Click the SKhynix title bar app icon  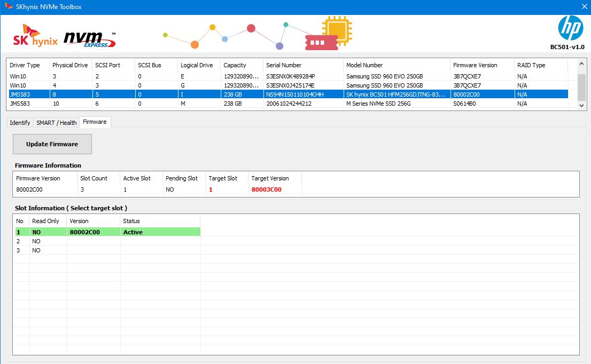[x=9, y=6]
